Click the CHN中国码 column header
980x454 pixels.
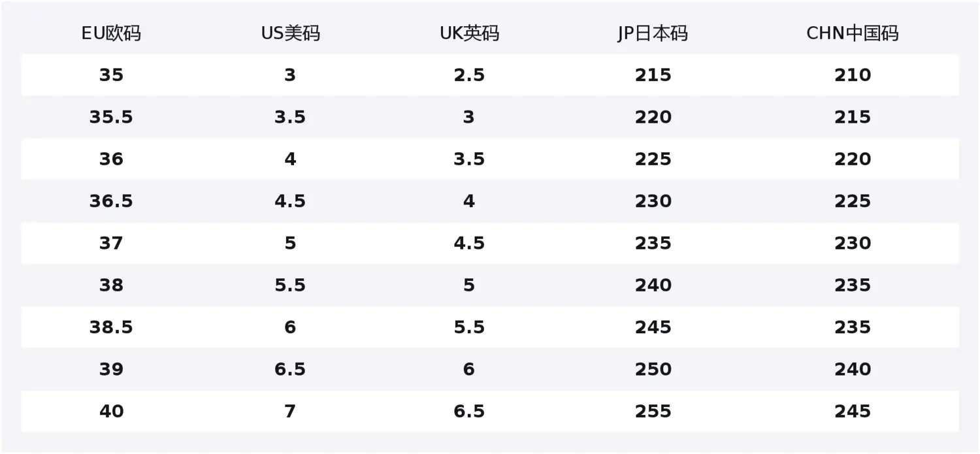853,33
